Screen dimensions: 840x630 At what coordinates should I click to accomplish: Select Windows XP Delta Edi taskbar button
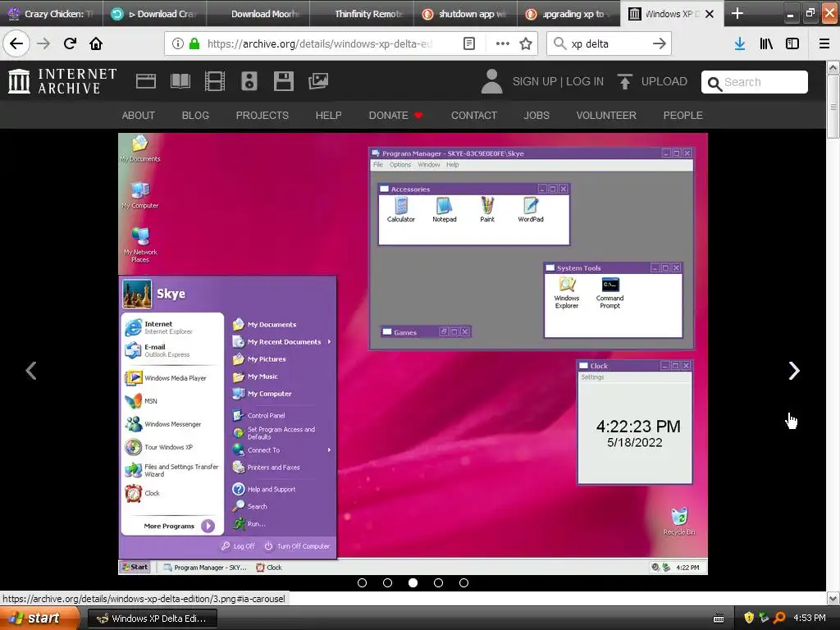[152, 619]
